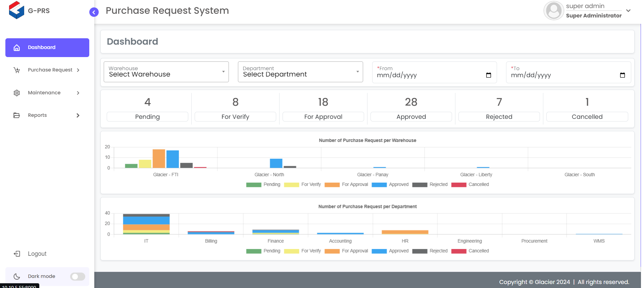Viewport: 644px width, 288px height.
Task: Click the Logout link
Action: pos(37,254)
